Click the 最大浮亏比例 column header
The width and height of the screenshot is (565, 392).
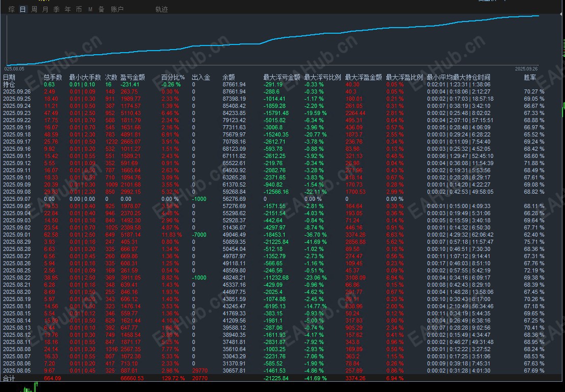(322, 77)
